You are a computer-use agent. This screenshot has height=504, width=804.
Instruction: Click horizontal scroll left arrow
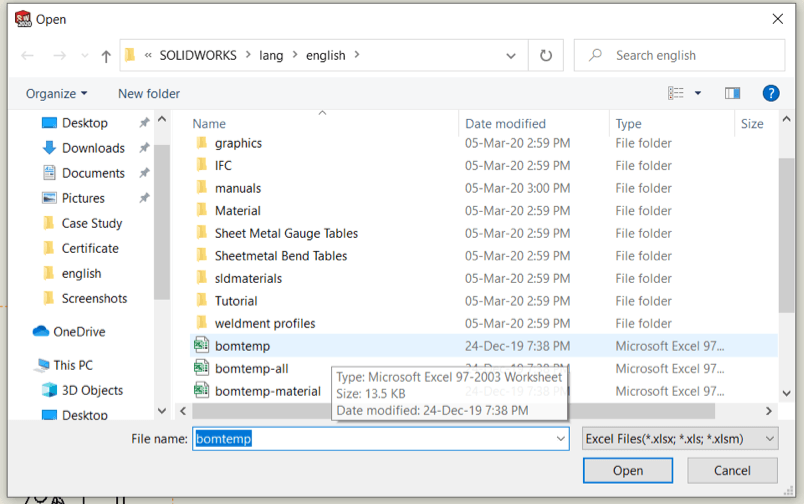point(183,411)
